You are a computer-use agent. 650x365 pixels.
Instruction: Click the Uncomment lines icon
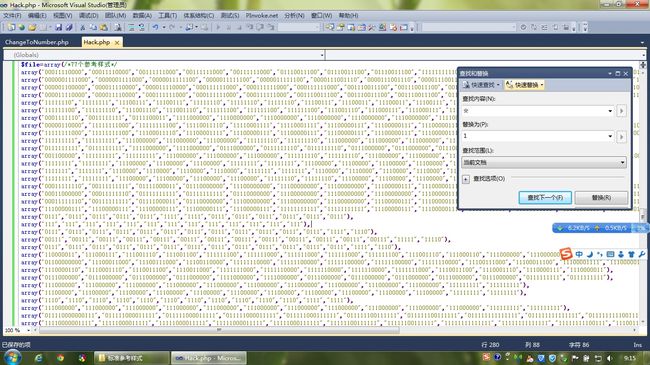coord(141,27)
